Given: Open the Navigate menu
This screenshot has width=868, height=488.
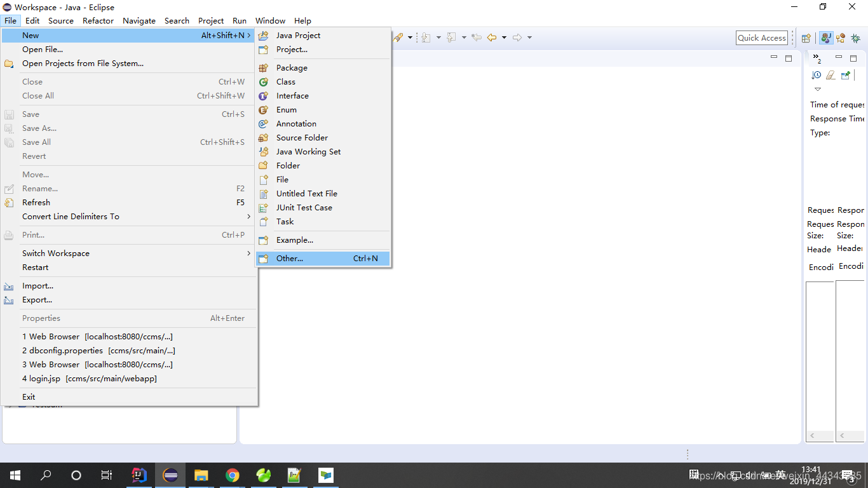Looking at the screenshot, I should click(x=139, y=20).
